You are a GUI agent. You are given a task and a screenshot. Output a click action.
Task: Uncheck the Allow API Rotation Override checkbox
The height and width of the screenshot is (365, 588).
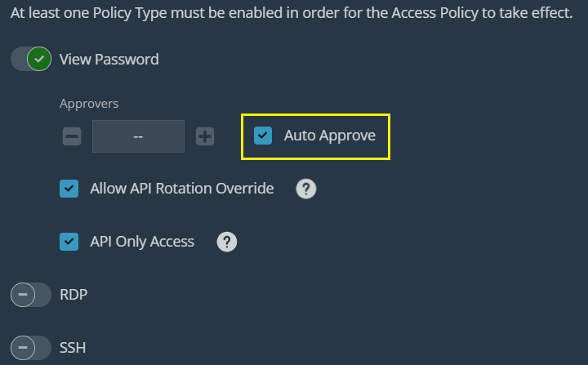pos(69,189)
